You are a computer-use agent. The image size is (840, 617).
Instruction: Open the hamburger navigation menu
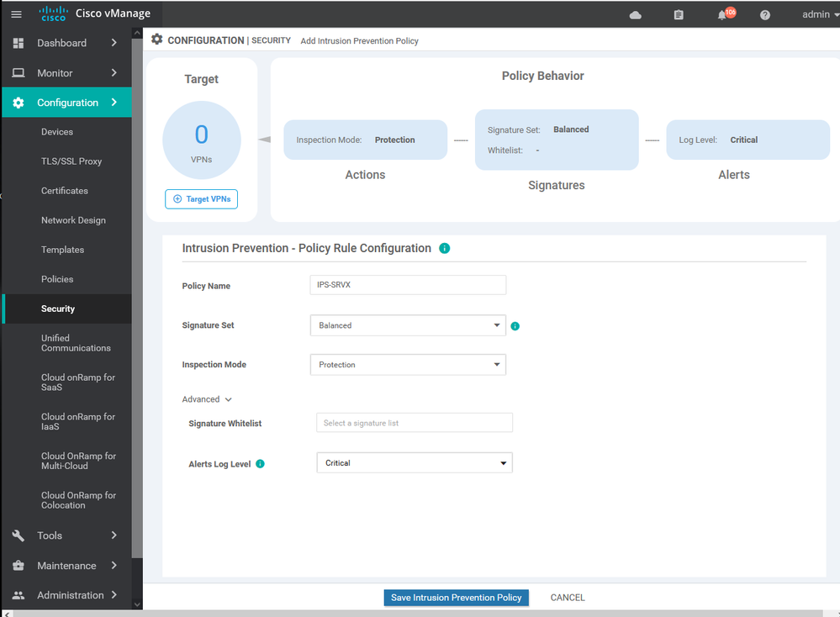pyautogui.click(x=17, y=14)
